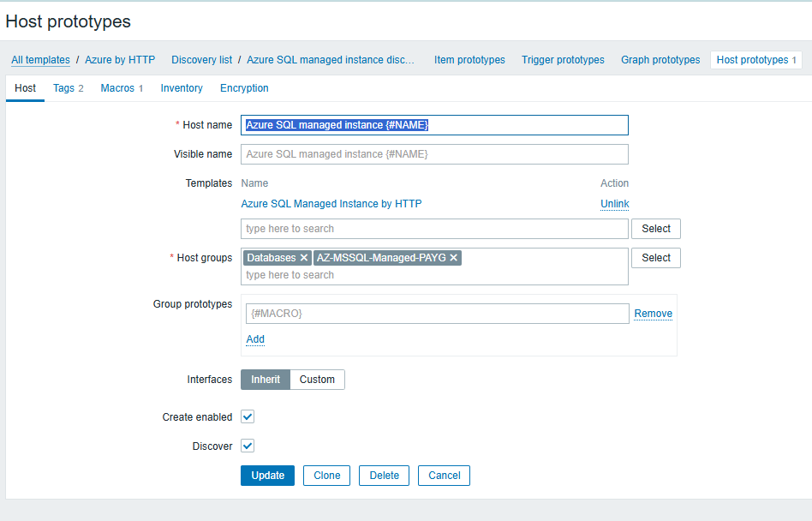Open the Encryption tab
Screen dimensions: 812x521
tap(244, 88)
